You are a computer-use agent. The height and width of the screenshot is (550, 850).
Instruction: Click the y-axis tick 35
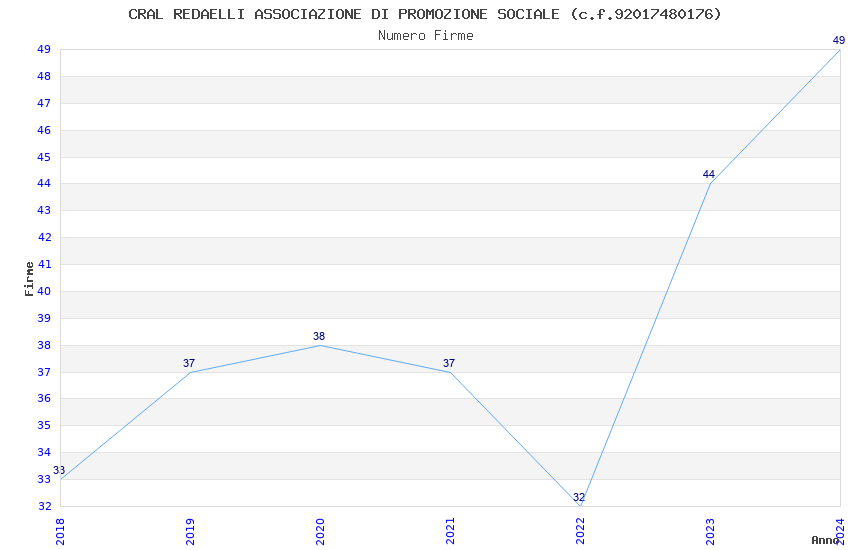tap(44, 425)
